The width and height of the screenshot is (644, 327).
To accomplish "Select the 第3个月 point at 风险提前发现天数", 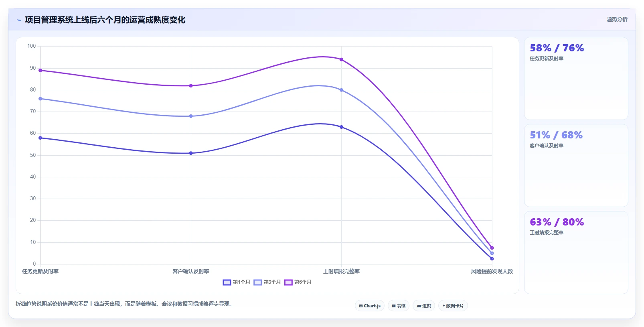I will coord(492,254).
